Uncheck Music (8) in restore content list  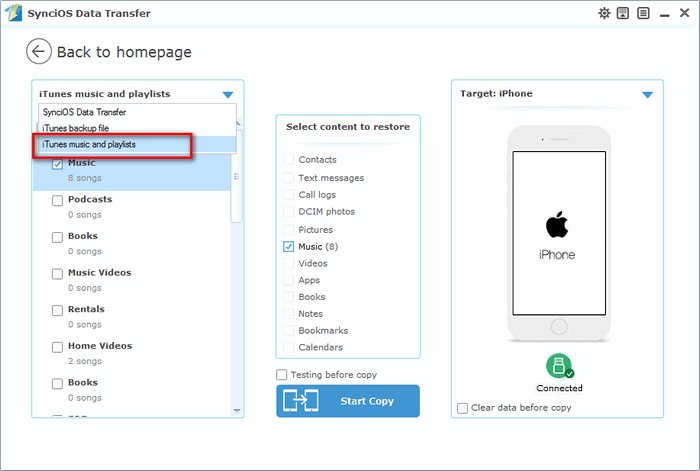pos(288,246)
